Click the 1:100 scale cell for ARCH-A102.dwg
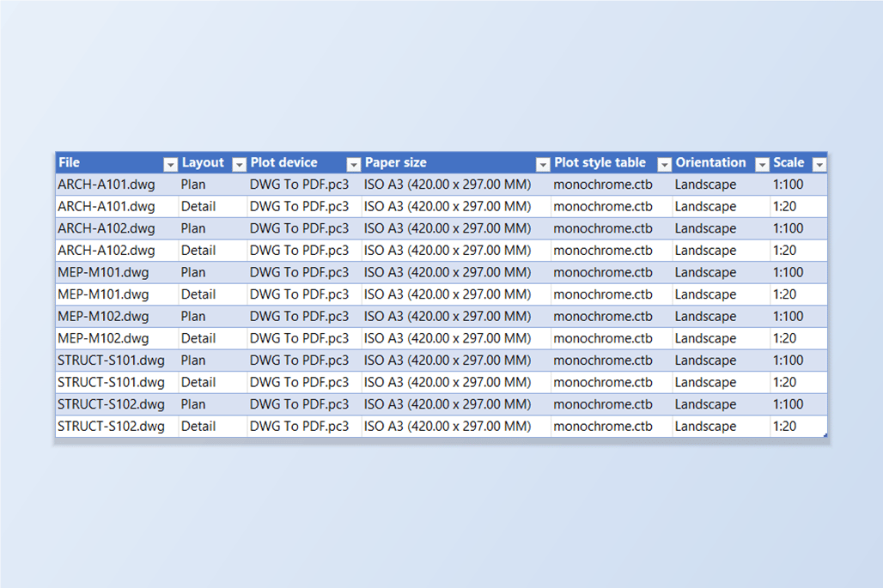 tap(799, 228)
